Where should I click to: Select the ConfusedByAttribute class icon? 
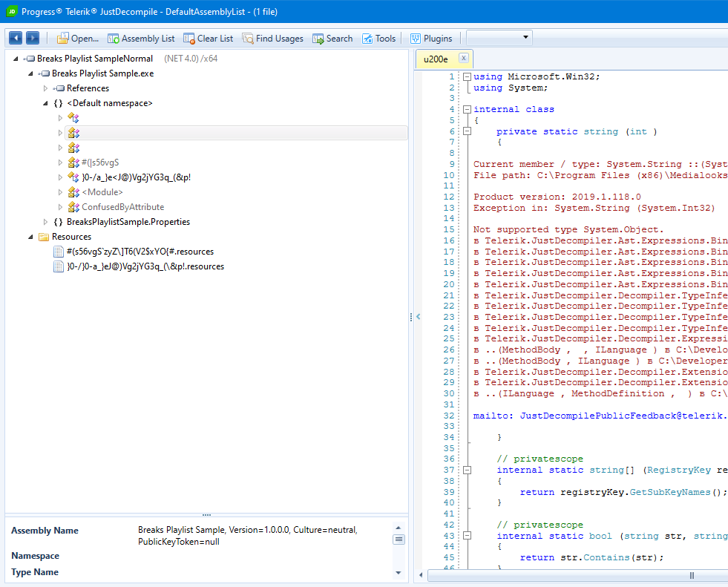(73, 207)
